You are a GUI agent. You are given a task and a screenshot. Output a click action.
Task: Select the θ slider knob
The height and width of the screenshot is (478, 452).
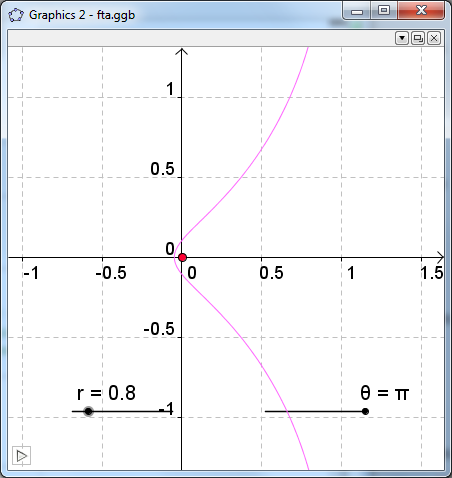click(365, 411)
